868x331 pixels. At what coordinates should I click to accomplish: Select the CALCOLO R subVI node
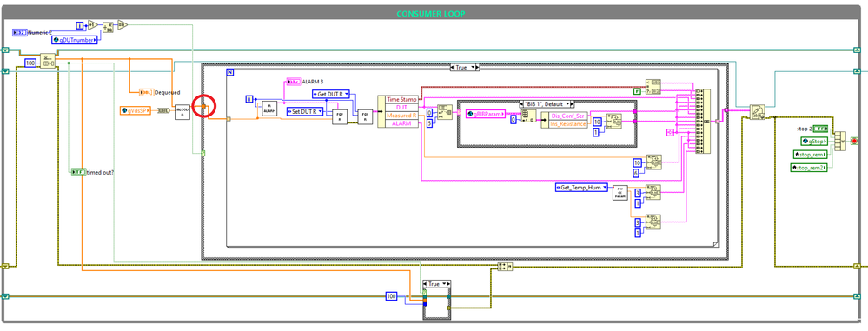point(183,111)
